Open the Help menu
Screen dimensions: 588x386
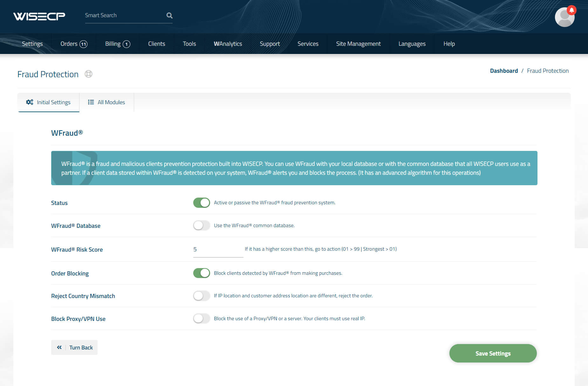click(x=449, y=44)
